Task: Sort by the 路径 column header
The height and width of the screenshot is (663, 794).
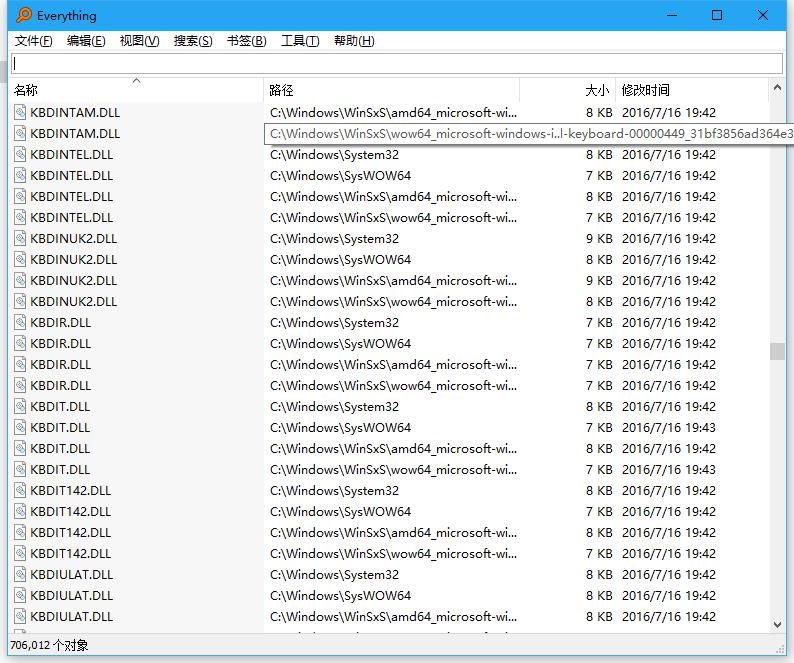Action: click(391, 90)
